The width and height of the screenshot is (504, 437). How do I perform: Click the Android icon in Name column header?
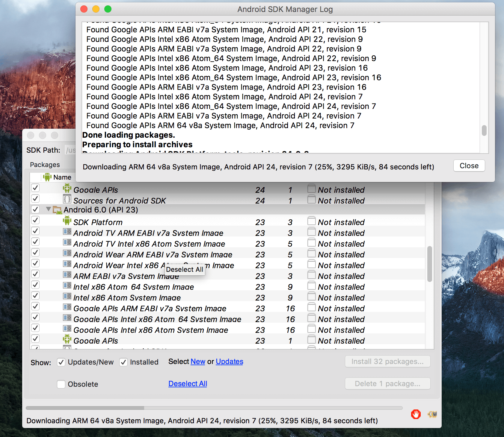click(x=47, y=177)
